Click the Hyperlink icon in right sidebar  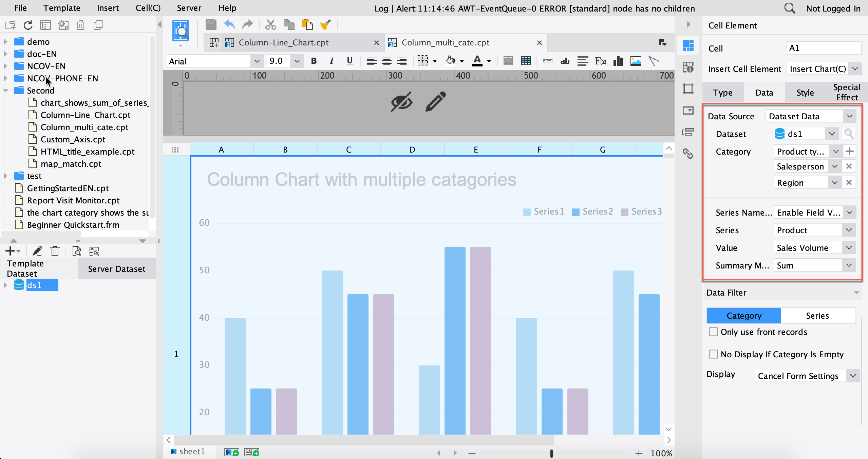(x=688, y=154)
